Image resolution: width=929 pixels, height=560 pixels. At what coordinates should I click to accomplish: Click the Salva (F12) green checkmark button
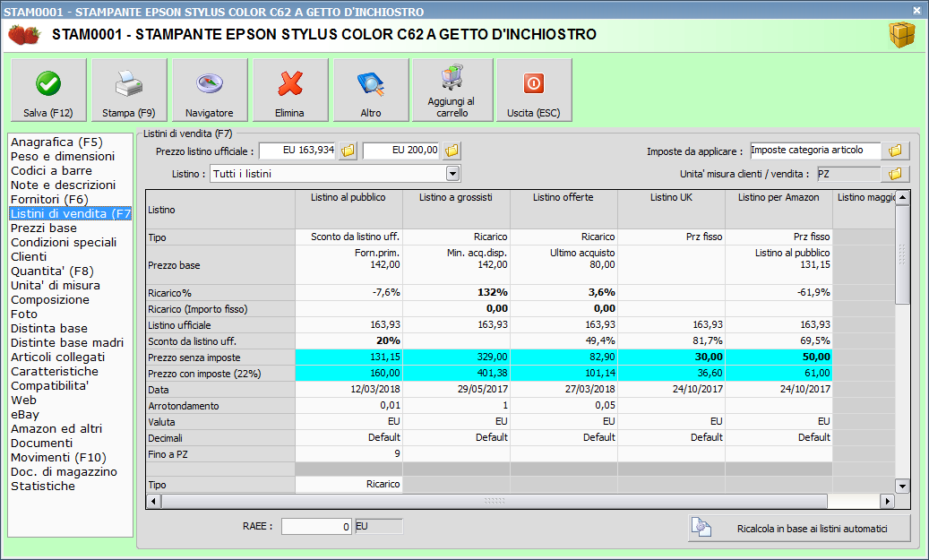[x=48, y=90]
